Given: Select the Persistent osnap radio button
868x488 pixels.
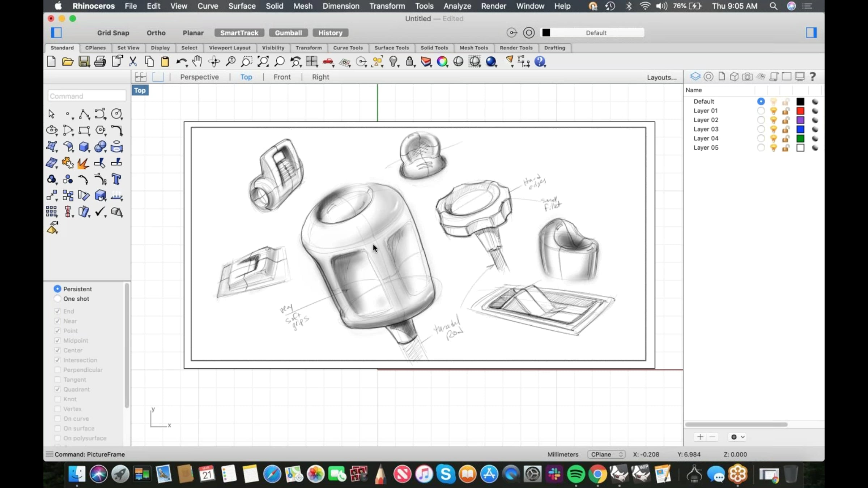Looking at the screenshot, I should click(57, 289).
